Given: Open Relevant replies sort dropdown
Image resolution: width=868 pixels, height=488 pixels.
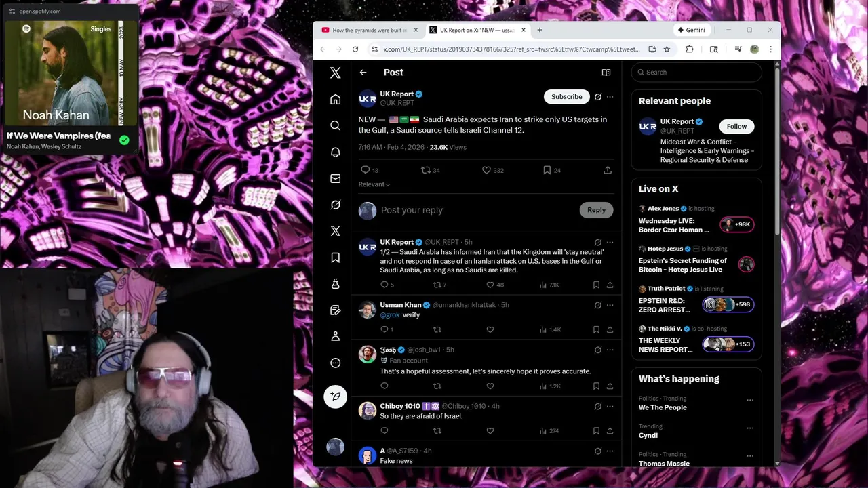Looking at the screenshot, I should (374, 184).
